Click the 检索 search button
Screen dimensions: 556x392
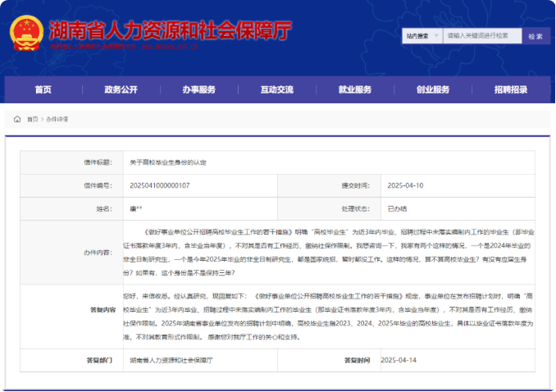tap(535, 36)
